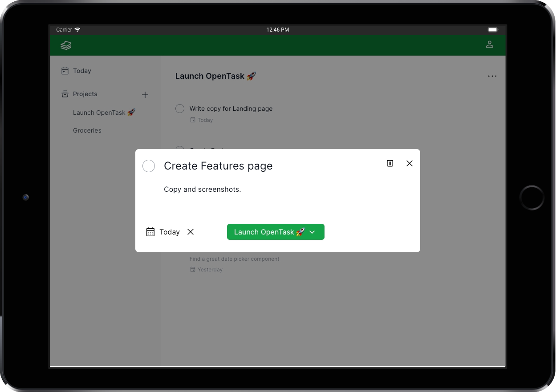Delete the task using the trash icon
556x392 pixels.
[x=390, y=163]
